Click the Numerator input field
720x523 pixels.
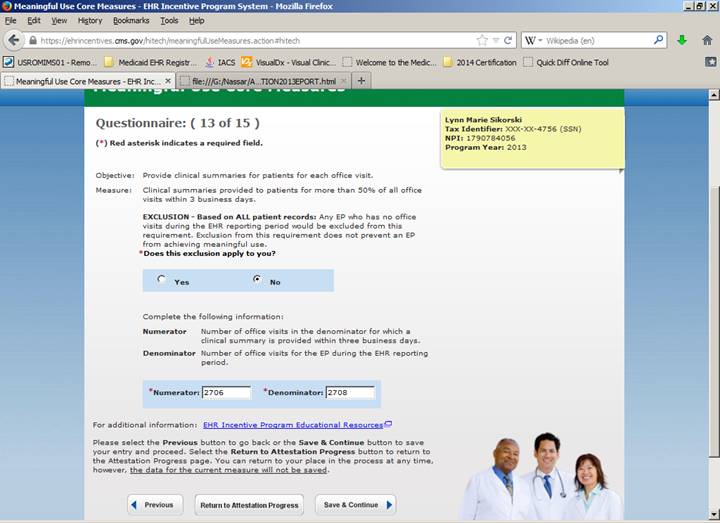[226, 393]
